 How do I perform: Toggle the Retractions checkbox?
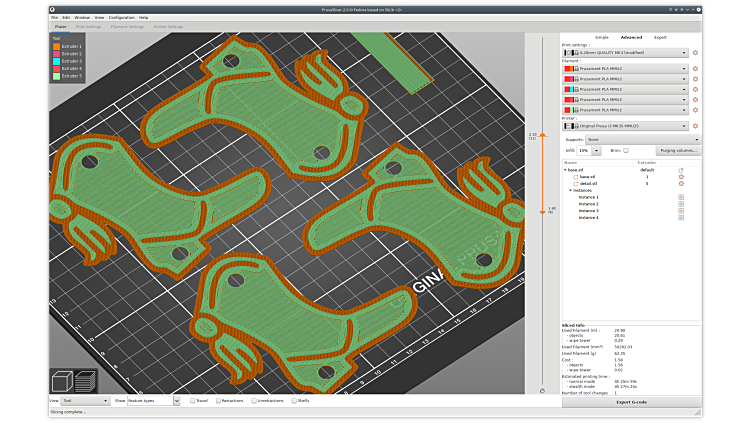[x=218, y=400]
